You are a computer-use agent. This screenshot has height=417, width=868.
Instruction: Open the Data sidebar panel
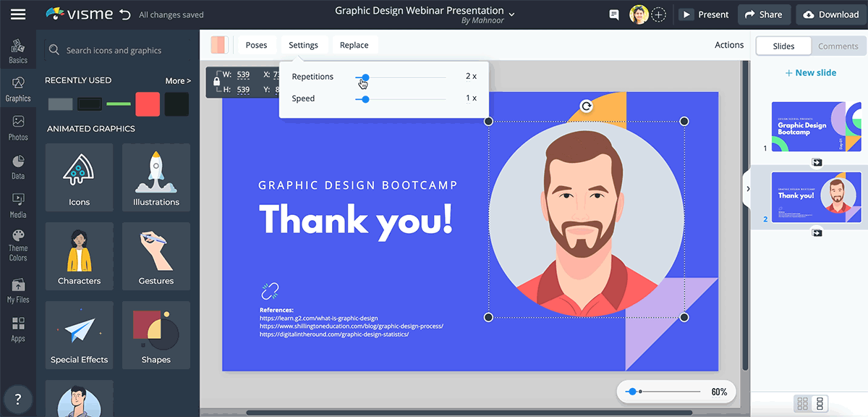(18, 167)
